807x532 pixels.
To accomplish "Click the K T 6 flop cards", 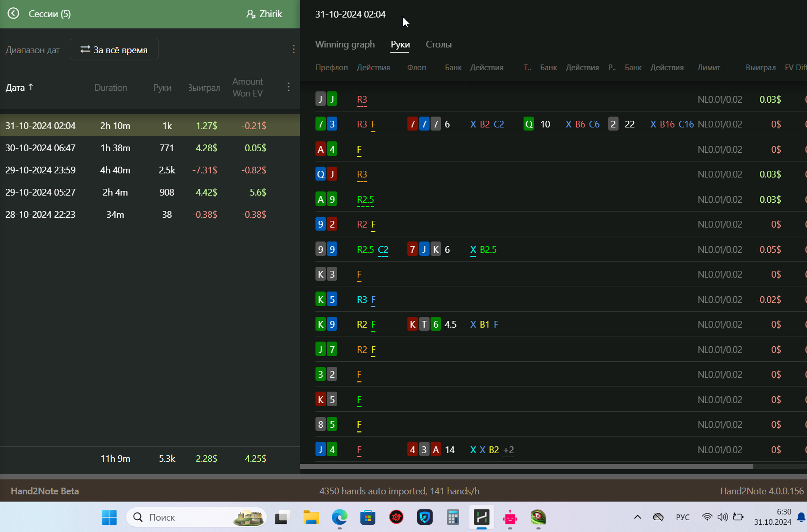I will (424, 324).
